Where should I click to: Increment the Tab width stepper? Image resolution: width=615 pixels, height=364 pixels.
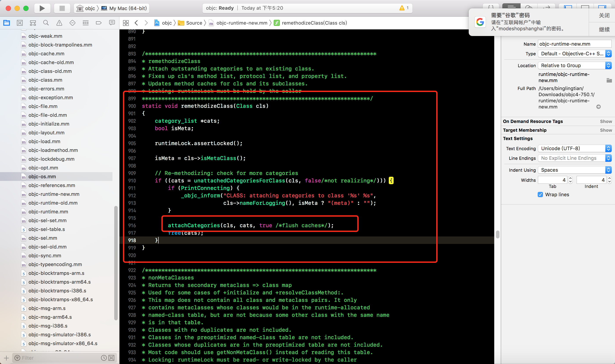(x=570, y=178)
